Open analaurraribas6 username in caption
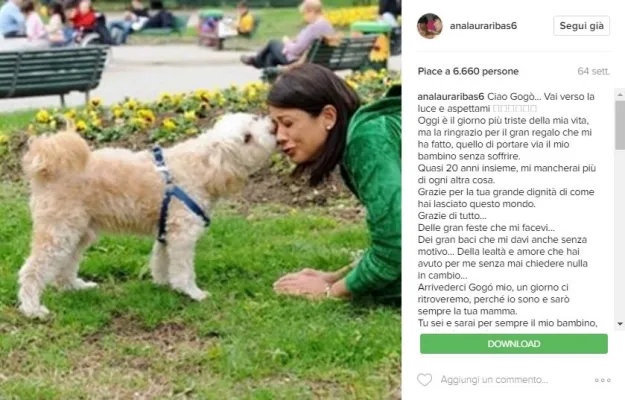This screenshot has height=400, width=625. tap(450, 97)
